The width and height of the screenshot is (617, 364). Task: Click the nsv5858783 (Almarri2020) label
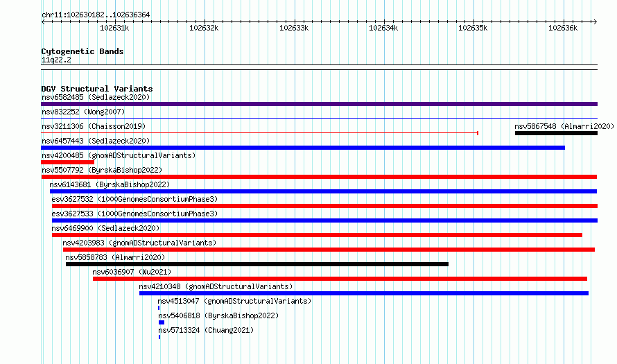pos(115,257)
